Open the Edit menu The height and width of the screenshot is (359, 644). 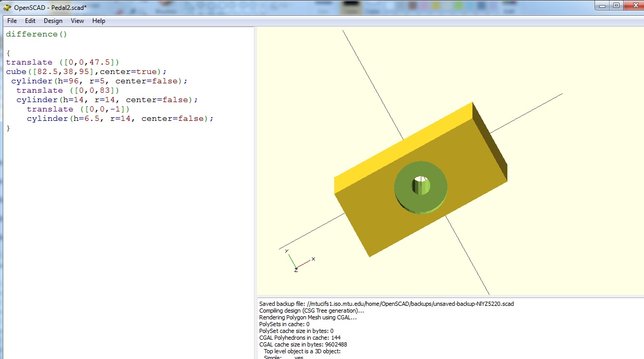click(x=30, y=21)
